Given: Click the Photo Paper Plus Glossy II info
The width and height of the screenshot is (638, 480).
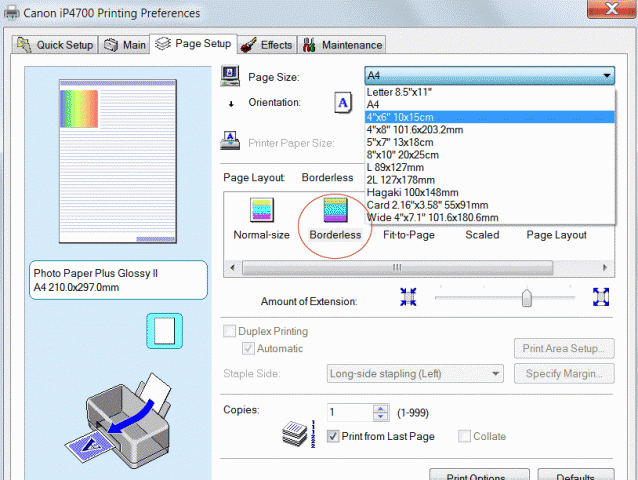Looking at the screenshot, I should pos(118,280).
